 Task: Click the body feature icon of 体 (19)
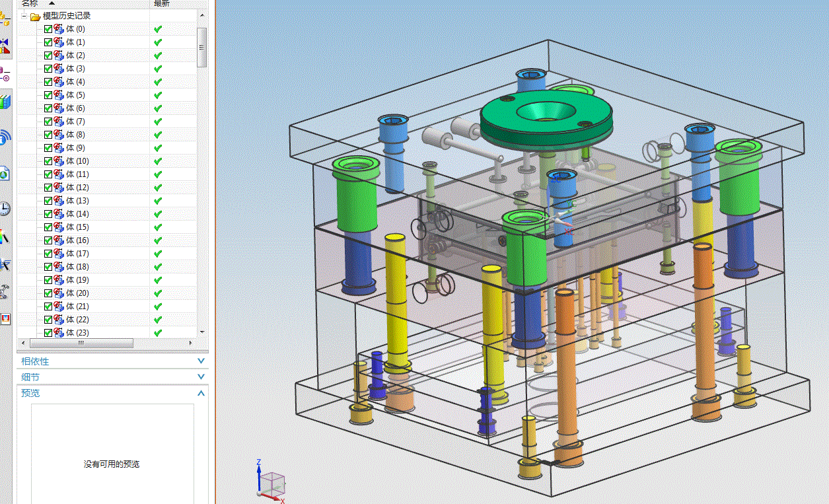[x=59, y=279]
